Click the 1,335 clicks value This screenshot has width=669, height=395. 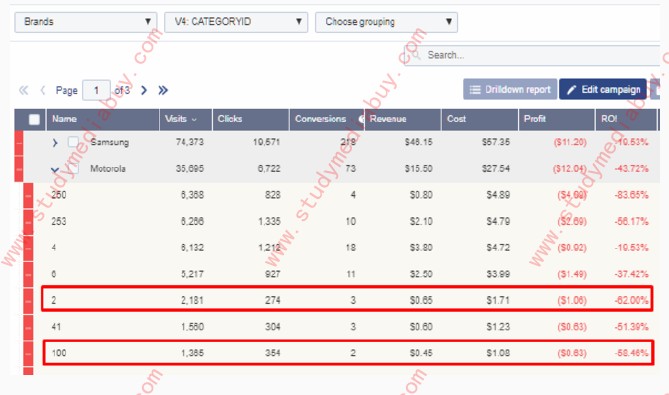[269, 221]
